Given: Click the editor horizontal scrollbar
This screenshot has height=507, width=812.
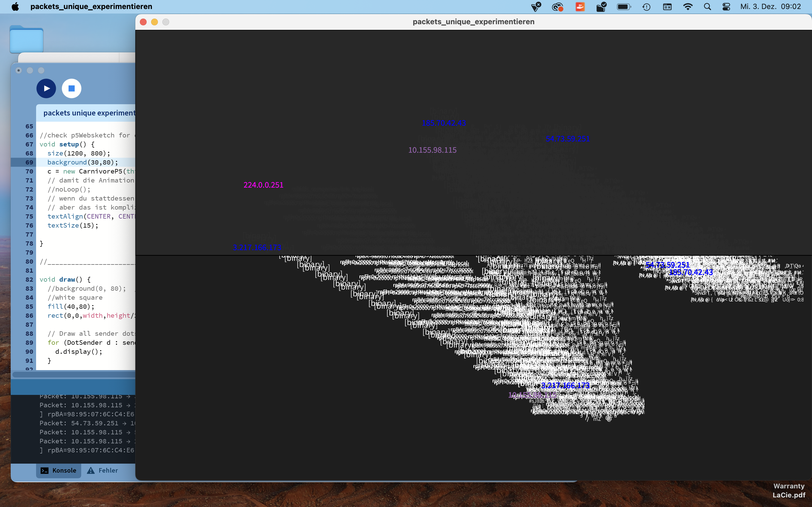Looking at the screenshot, I should coord(74,374).
